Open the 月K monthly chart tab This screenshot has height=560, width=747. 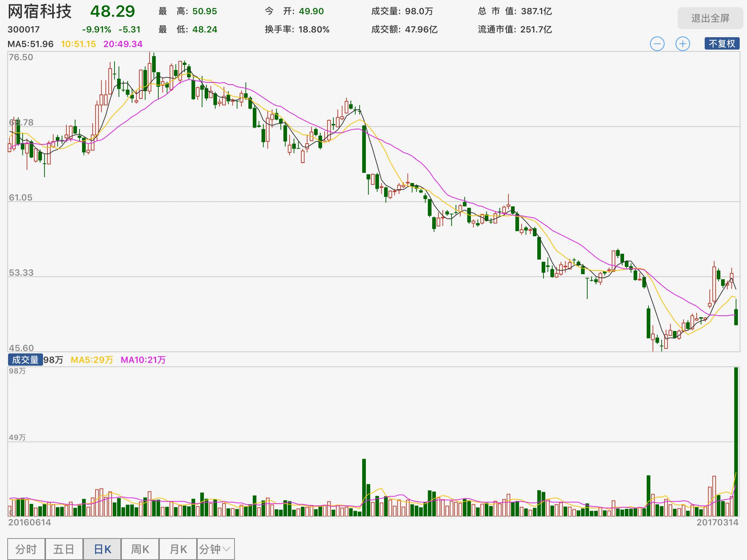(x=178, y=549)
